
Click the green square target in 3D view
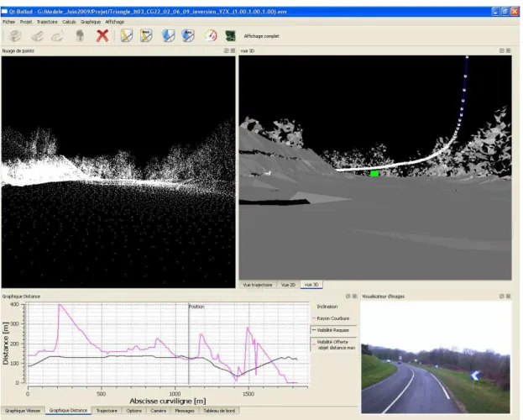374,173
